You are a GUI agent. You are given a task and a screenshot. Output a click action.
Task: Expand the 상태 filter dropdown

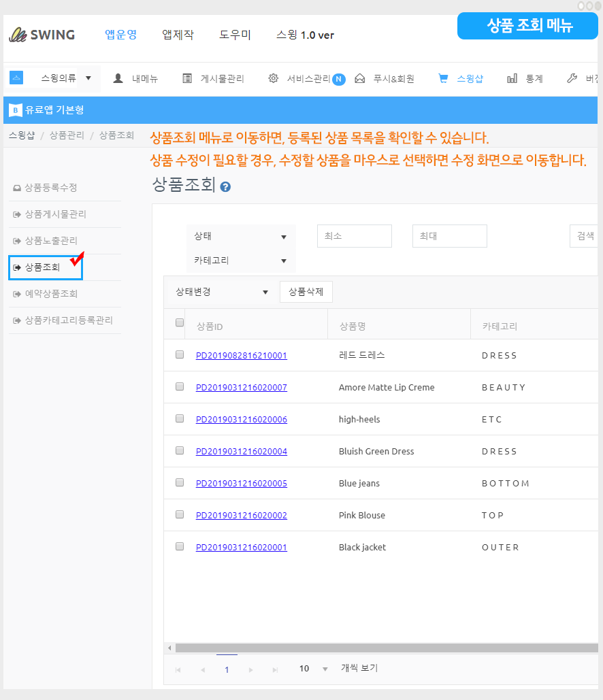click(241, 237)
